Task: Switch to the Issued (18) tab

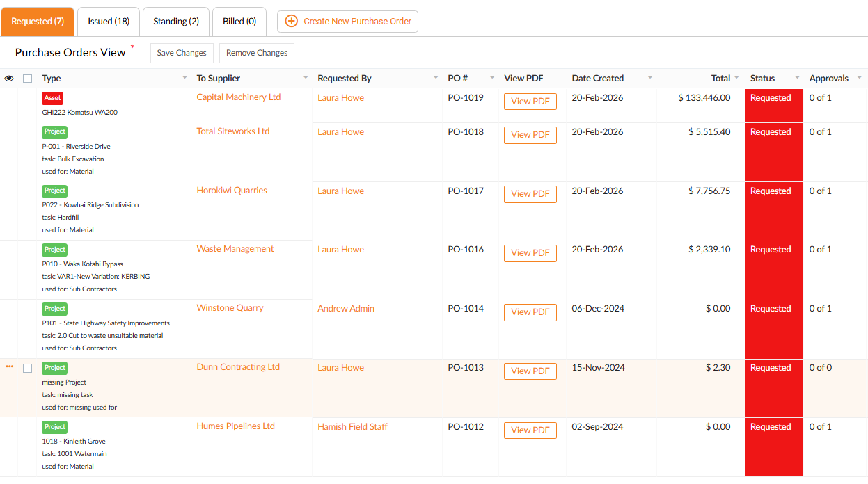Action: pos(109,22)
